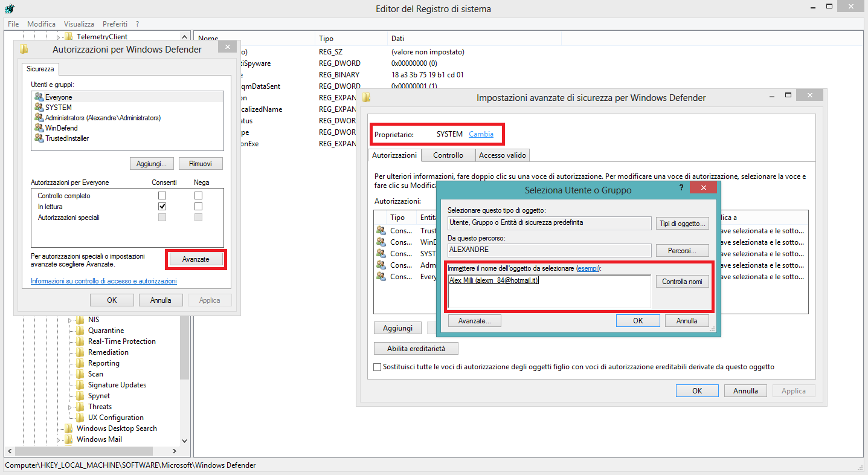Toggle Nega checkbox for In lettura
The width and height of the screenshot is (868, 475).
pos(198,207)
